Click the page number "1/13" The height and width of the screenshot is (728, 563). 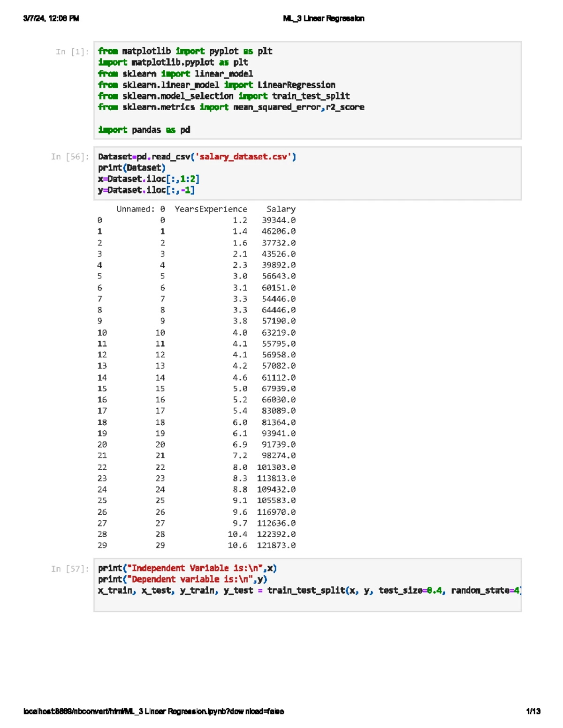[533, 711]
